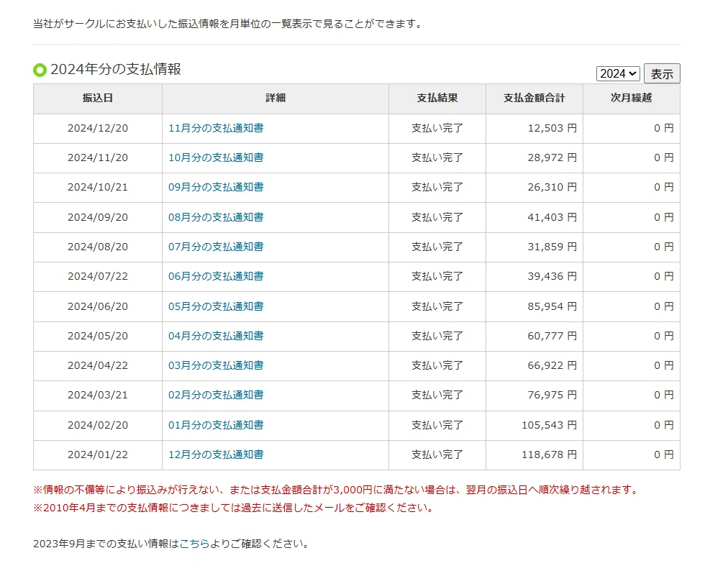Open 02月分の支払通知書 link
Image resolution: width=728 pixels, height=571 pixels.
(216, 395)
